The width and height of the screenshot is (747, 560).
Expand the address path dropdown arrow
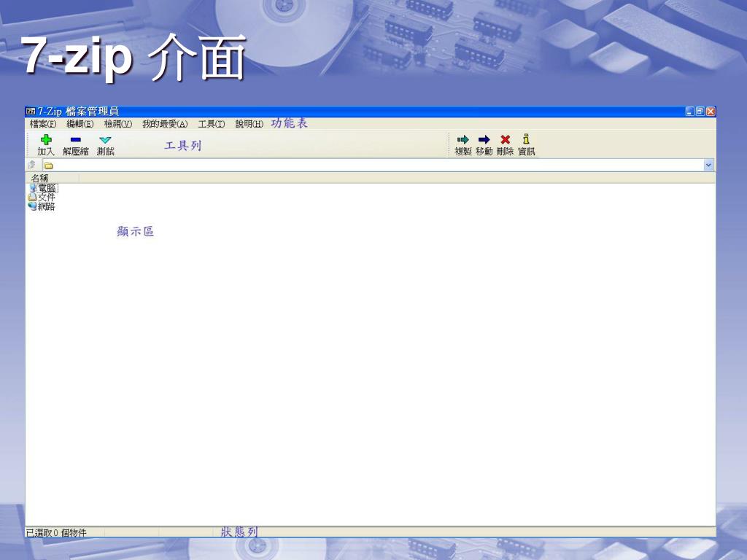click(x=708, y=166)
